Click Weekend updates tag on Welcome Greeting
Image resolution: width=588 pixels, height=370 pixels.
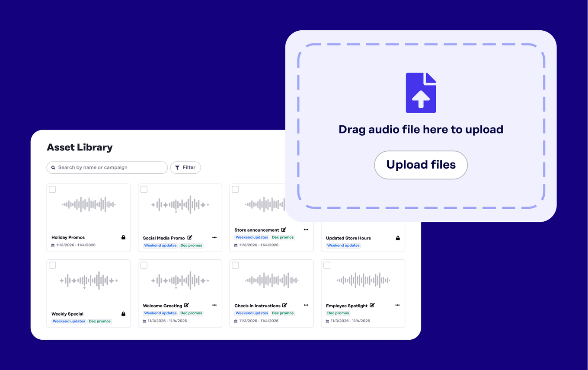160,313
